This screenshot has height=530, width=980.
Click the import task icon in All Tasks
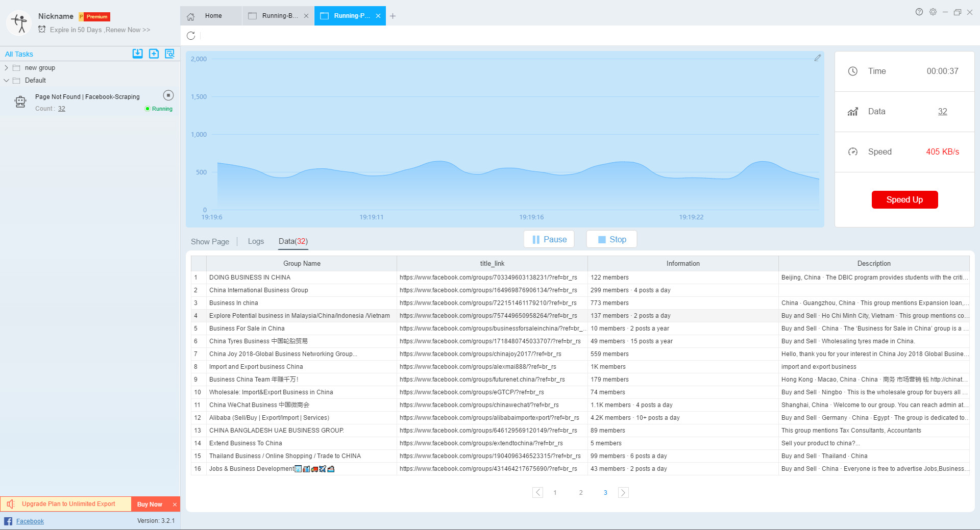coord(138,54)
